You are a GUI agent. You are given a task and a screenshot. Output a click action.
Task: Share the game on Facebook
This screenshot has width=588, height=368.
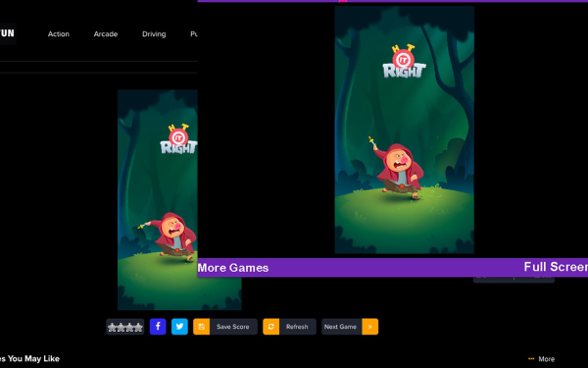[x=158, y=327]
